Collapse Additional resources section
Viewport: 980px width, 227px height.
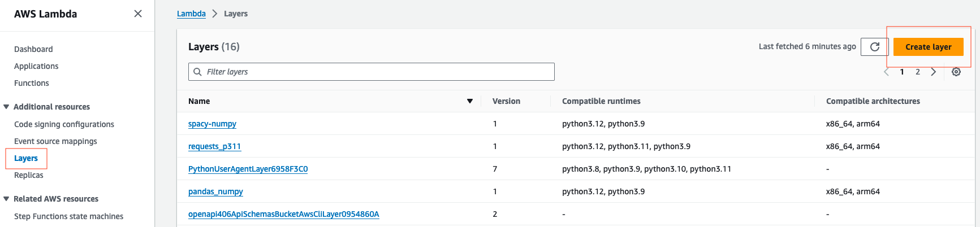(6, 107)
